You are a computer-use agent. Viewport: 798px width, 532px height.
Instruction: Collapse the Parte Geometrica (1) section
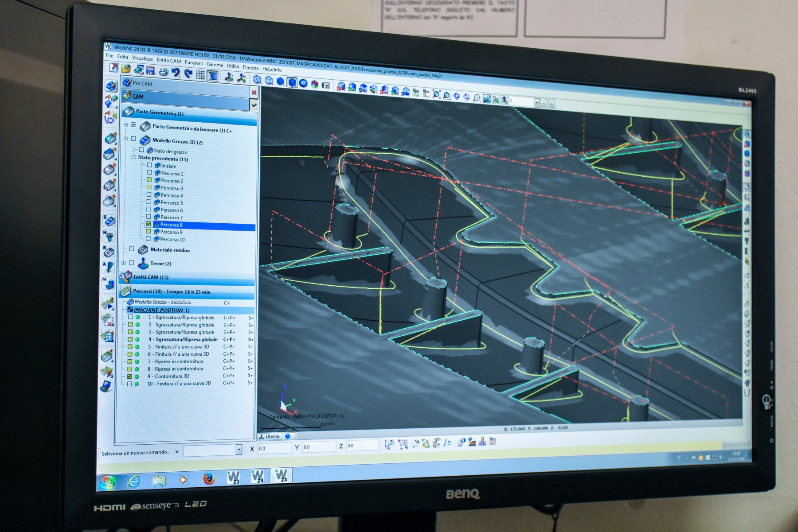[x=189, y=113]
